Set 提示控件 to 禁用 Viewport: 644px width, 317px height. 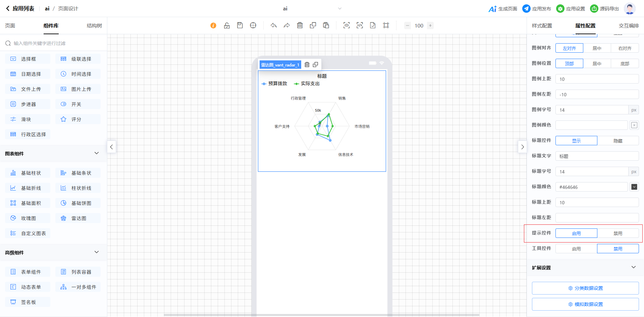point(618,233)
